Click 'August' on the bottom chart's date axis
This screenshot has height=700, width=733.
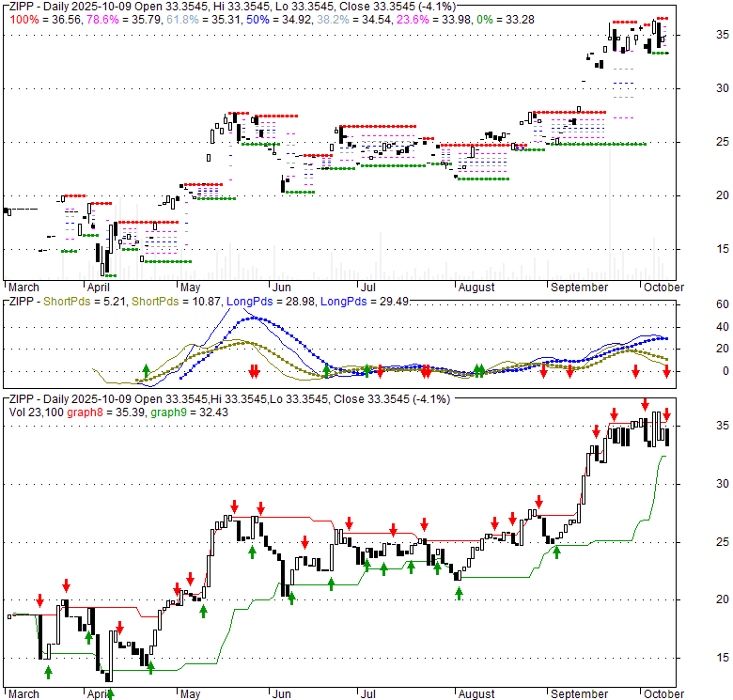point(476,694)
